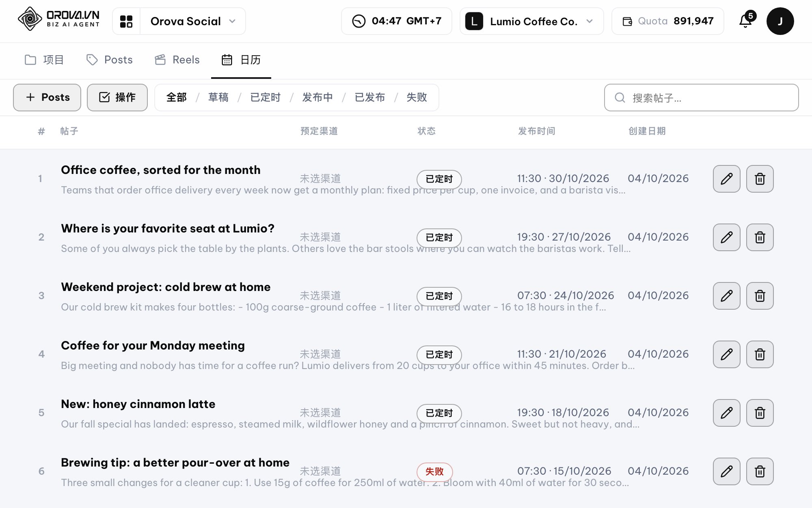Click the 发布时间 column header
The height and width of the screenshot is (508, 812).
(x=537, y=131)
